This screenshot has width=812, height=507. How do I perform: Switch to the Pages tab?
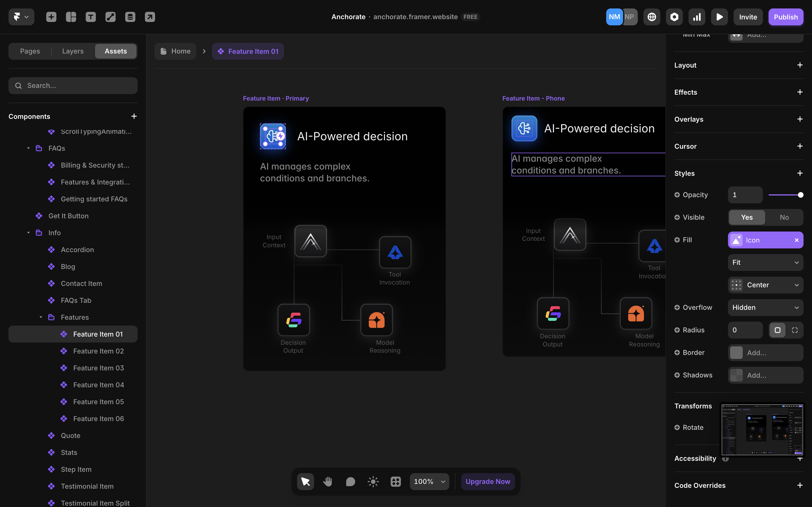coord(30,51)
